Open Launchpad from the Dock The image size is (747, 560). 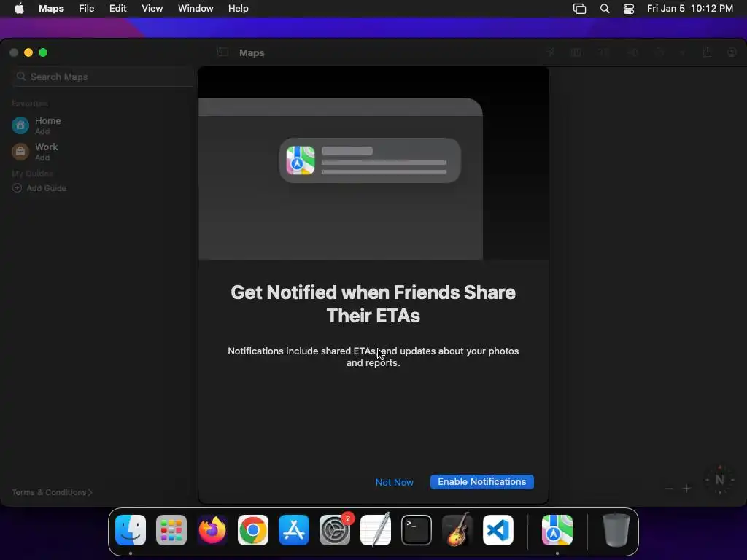(171, 530)
